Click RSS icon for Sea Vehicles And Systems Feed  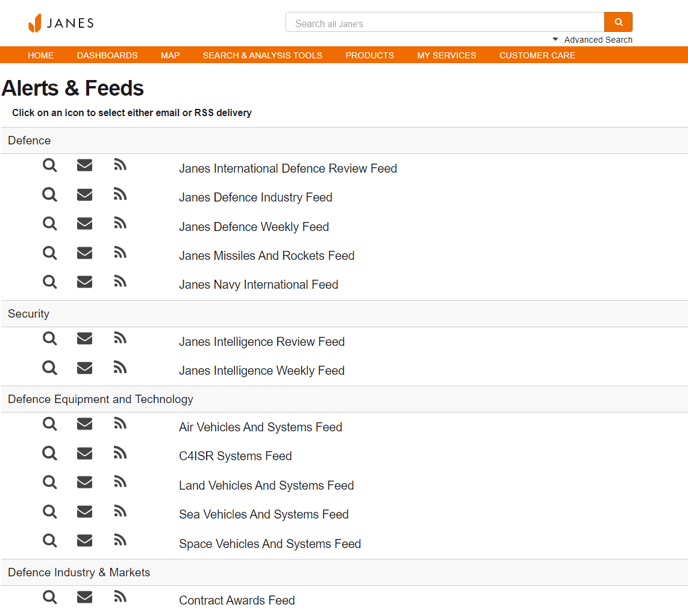click(x=120, y=511)
